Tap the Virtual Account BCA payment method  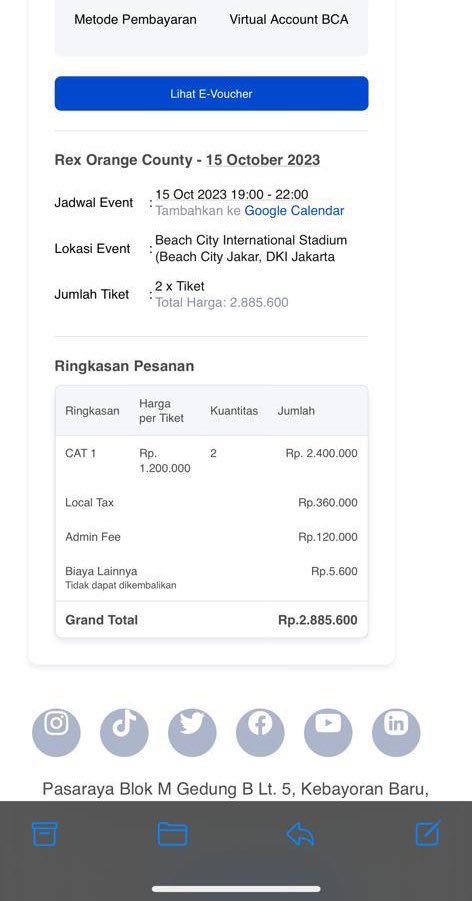pyautogui.click(x=289, y=20)
